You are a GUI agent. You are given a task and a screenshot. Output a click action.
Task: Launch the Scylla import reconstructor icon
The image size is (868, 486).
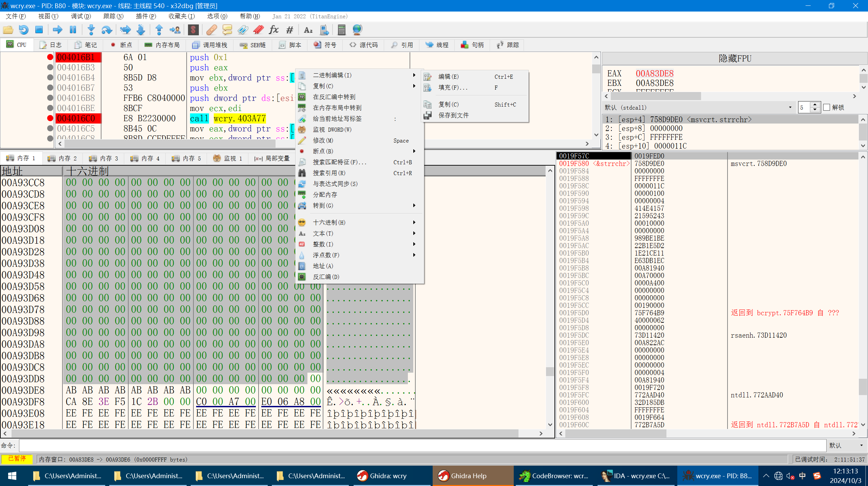click(x=193, y=30)
